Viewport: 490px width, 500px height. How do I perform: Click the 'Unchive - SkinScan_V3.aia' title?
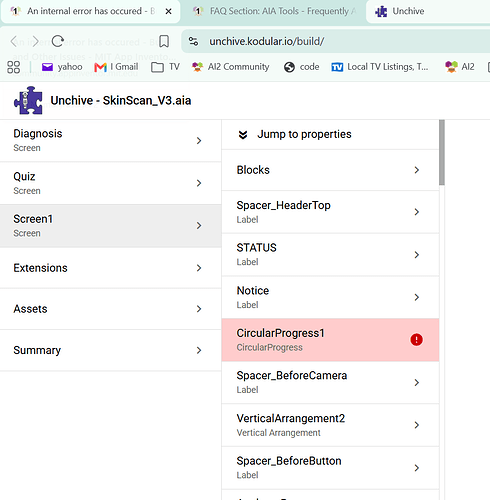[x=121, y=100]
